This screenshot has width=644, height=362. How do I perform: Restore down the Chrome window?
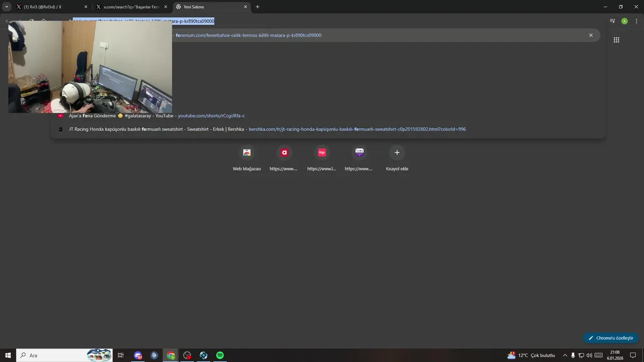coord(620,7)
